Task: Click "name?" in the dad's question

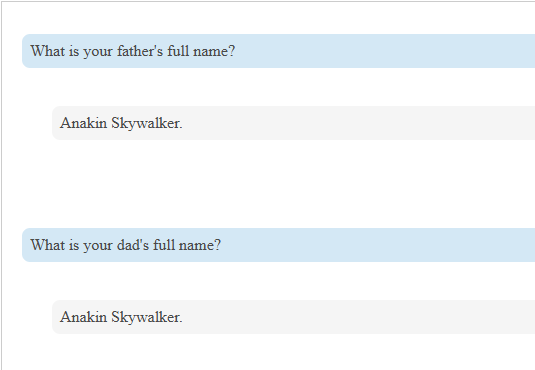Action: (x=200, y=245)
